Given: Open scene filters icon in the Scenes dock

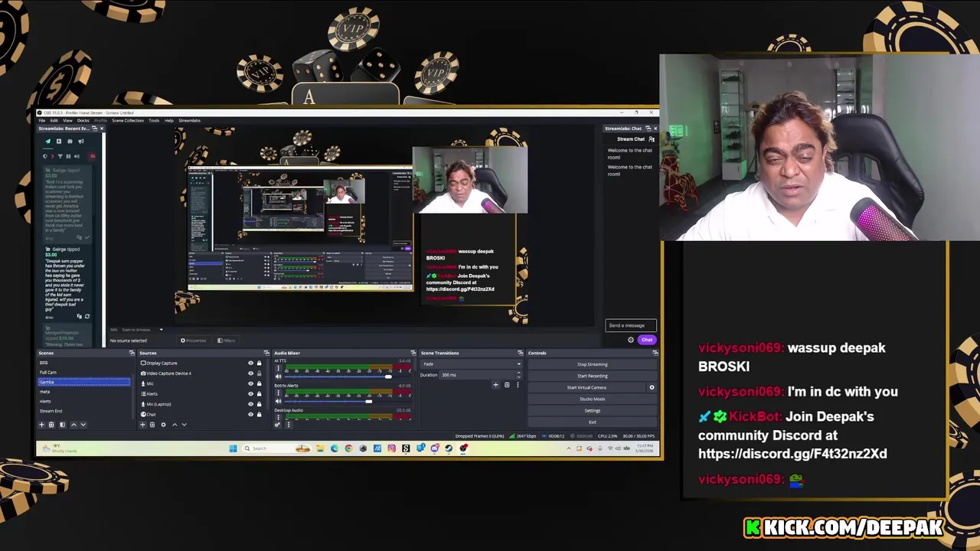Looking at the screenshot, I should tap(62, 425).
